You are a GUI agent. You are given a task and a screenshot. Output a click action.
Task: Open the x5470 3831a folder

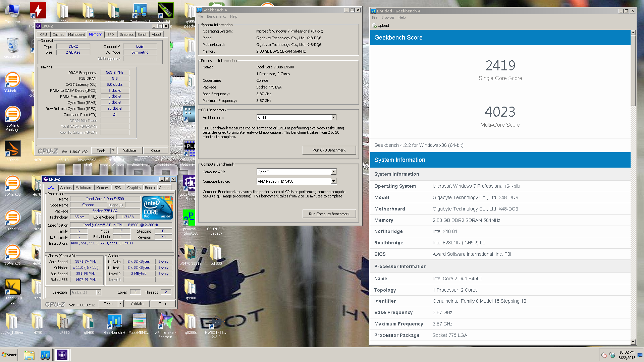point(191,255)
